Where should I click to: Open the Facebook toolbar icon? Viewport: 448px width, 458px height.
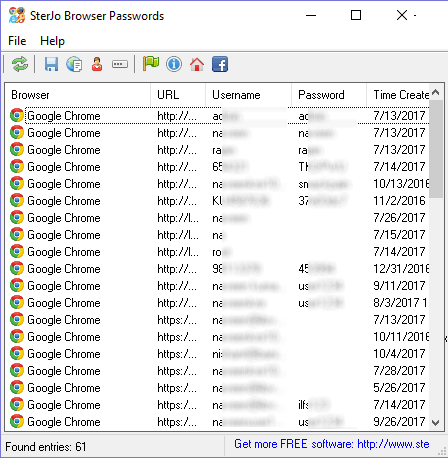click(220, 64)
